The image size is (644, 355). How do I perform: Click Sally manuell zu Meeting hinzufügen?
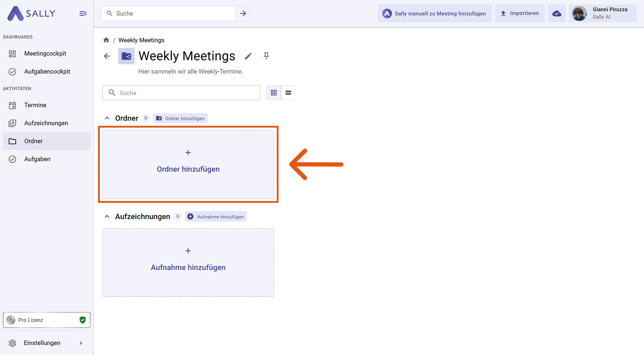coord(434,14)
